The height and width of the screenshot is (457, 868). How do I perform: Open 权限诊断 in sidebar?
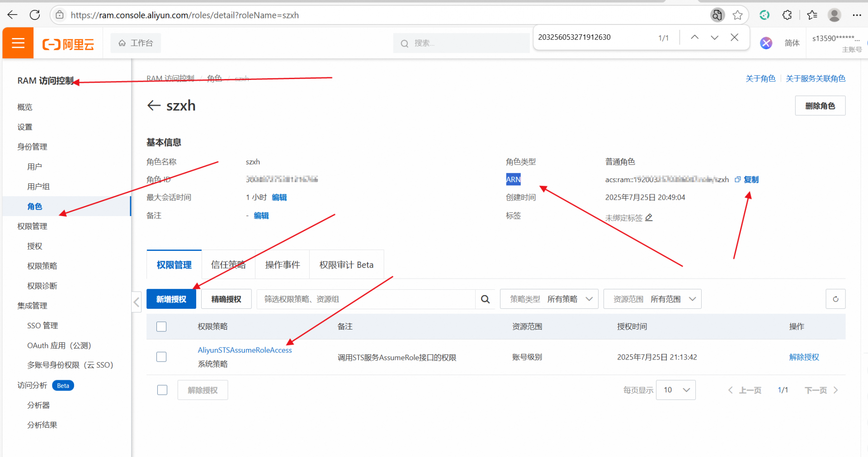pyautogui.click(x=42, y=286)
